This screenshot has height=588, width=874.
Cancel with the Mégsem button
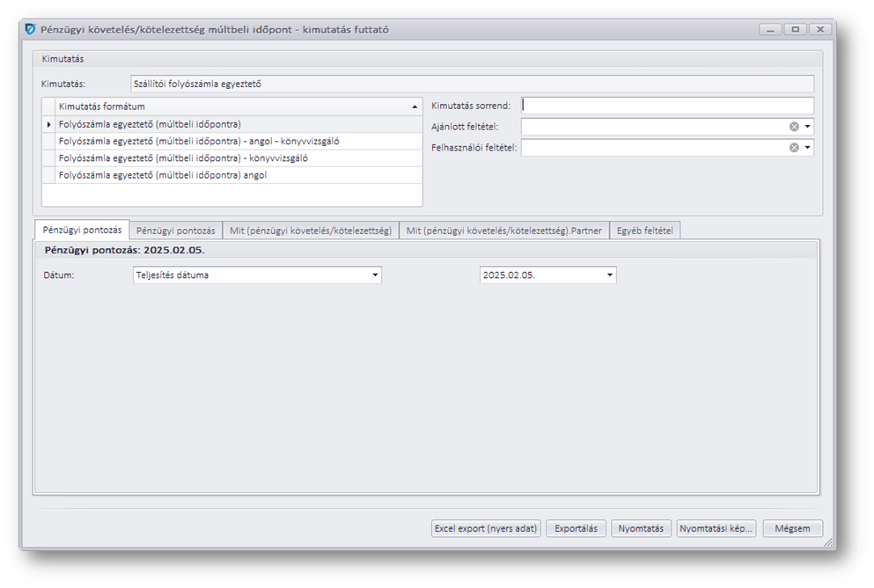tap(792, 529)
